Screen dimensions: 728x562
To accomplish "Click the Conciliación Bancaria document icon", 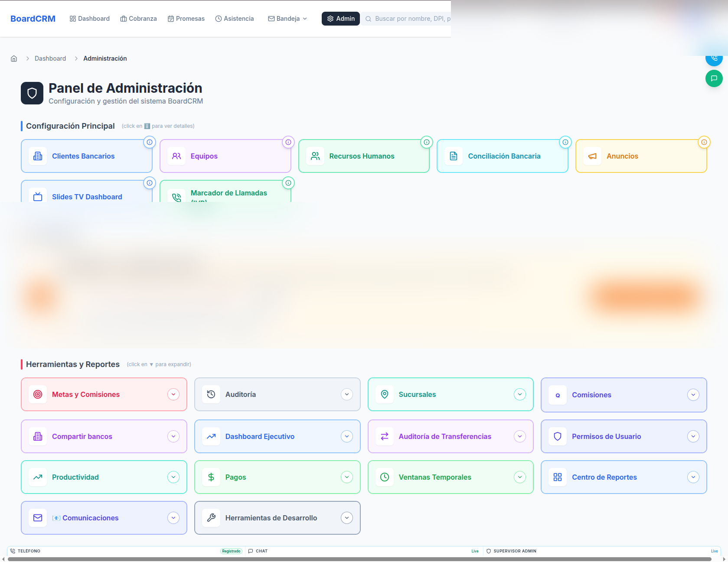I will point(454,156).
